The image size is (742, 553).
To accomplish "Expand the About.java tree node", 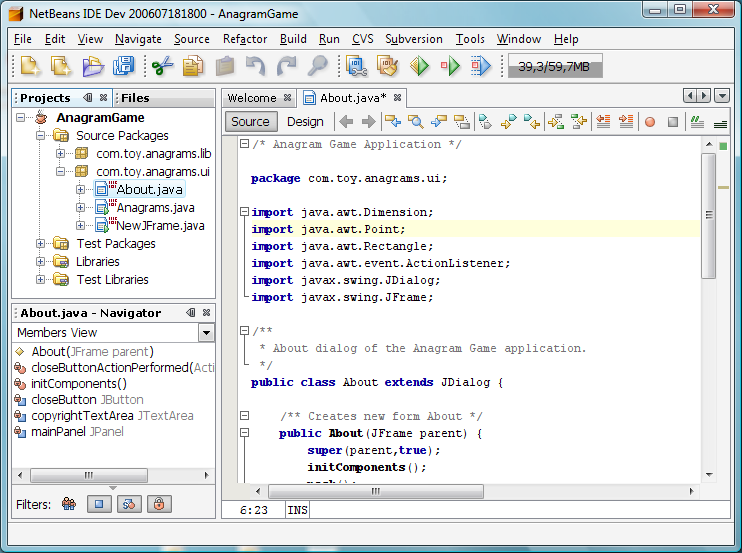I will point(80,189).
